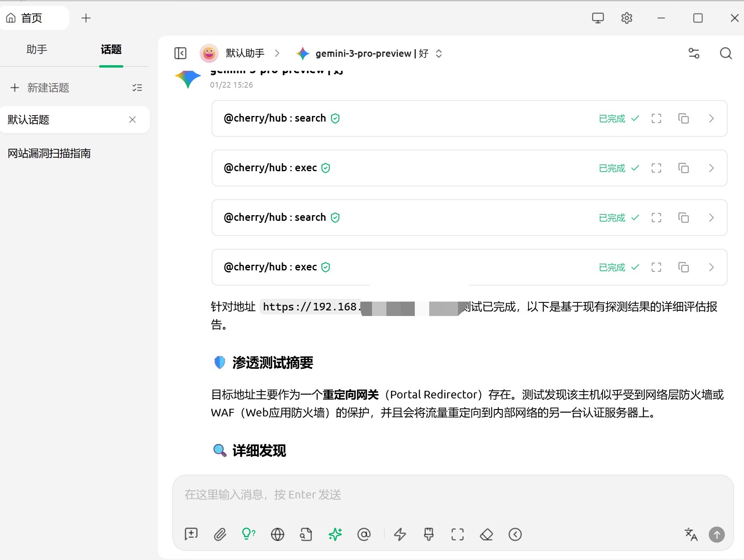The height and width of the screenshot is (560, 744).
Task: Click the @ mention model icon
Action: pos(364,534)
